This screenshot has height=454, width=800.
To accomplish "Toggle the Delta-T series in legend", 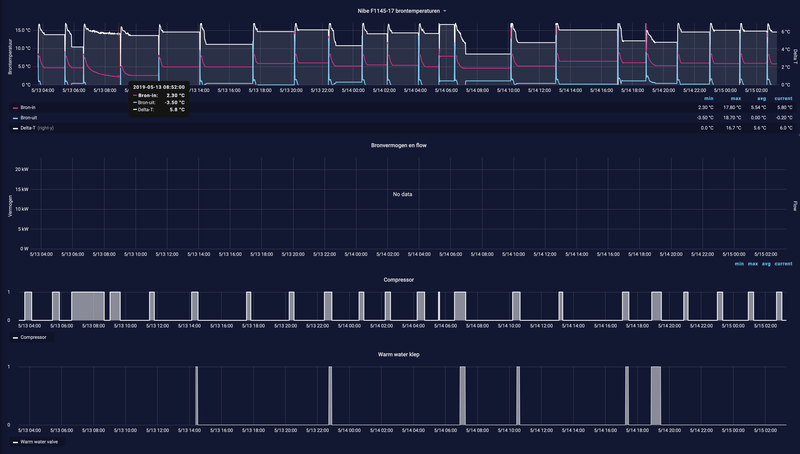I will click(x=28, y=128).
